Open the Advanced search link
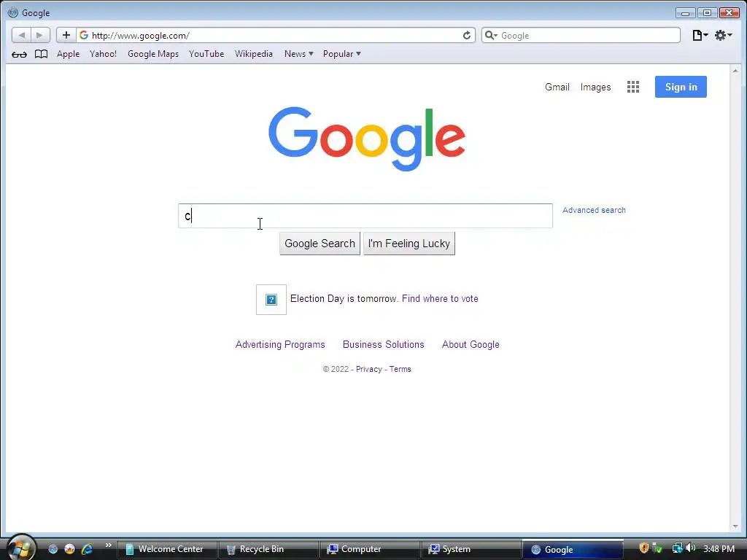Viewport: 747px width, 560px height. pyautogui.click(x=594, y=210)
